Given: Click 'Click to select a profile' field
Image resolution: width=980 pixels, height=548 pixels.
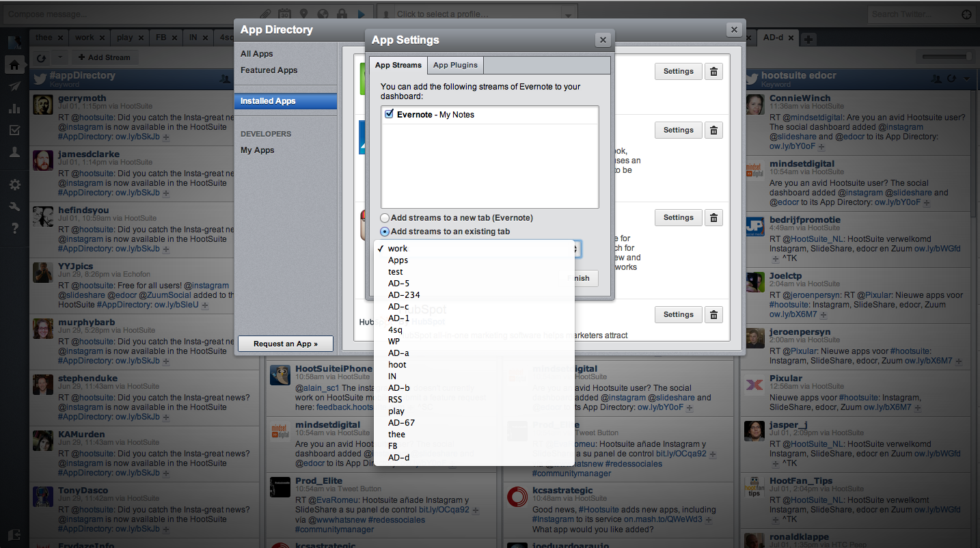Looking at the screenshot, I should point(476,14).
